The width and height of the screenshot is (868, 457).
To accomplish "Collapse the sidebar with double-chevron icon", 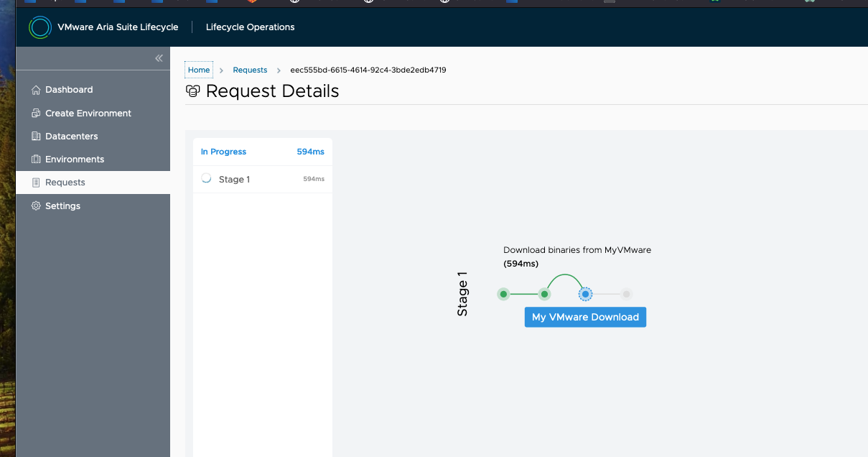I will 159,58.
